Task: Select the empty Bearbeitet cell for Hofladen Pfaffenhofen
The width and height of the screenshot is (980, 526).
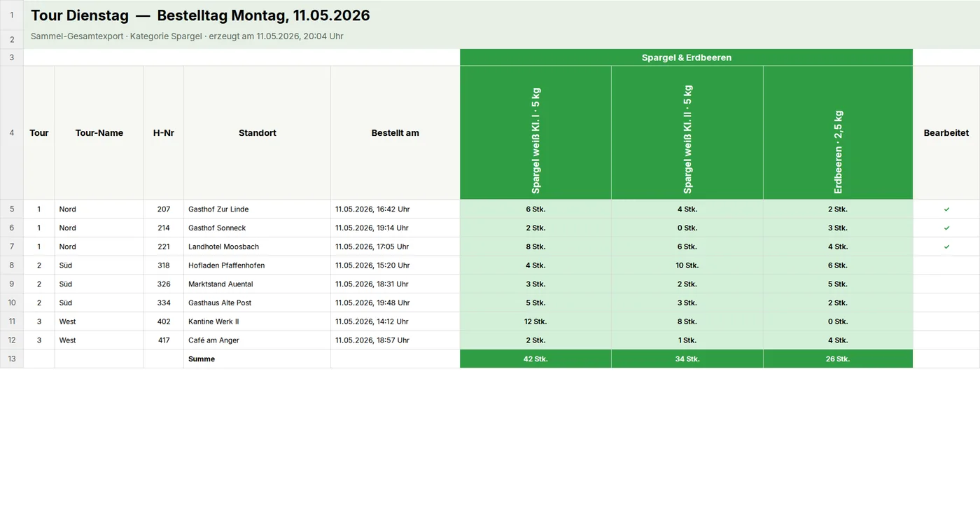Action: (x=946, y=265)
